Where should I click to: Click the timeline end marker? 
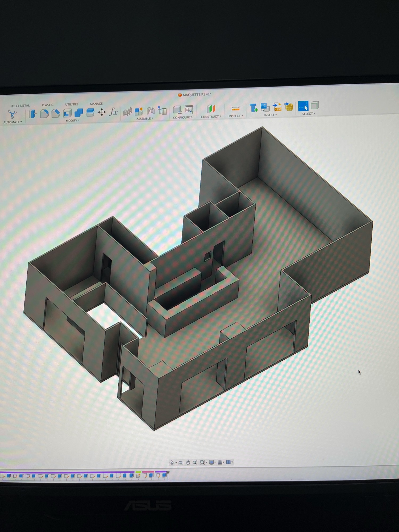pyautogui.click(x=168, y=475)
